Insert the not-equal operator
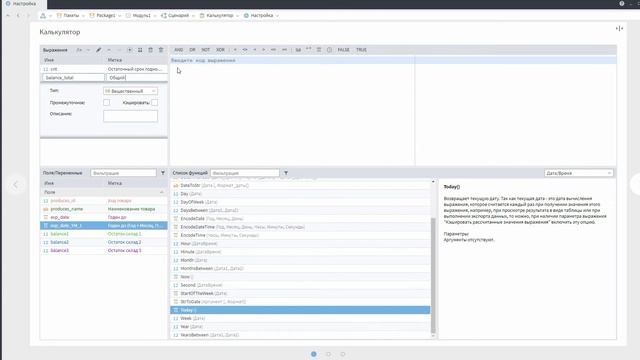 point(245,50)
